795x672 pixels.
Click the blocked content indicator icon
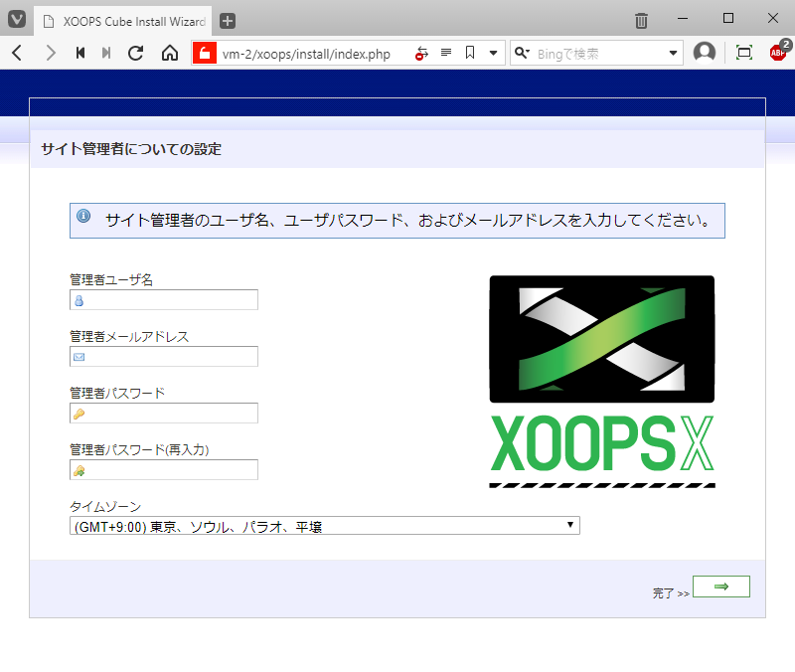pyautogui.click(x=421, y=53)
